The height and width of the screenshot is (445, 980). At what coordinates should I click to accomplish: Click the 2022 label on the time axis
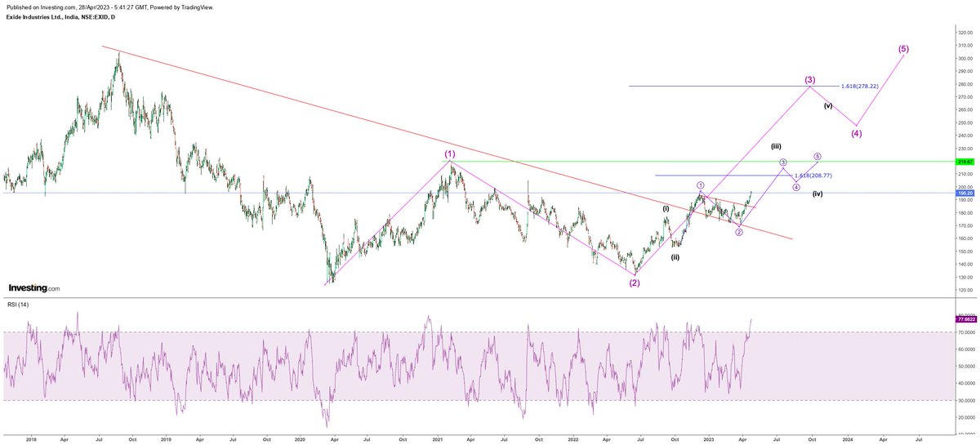[x=573, y=438]
